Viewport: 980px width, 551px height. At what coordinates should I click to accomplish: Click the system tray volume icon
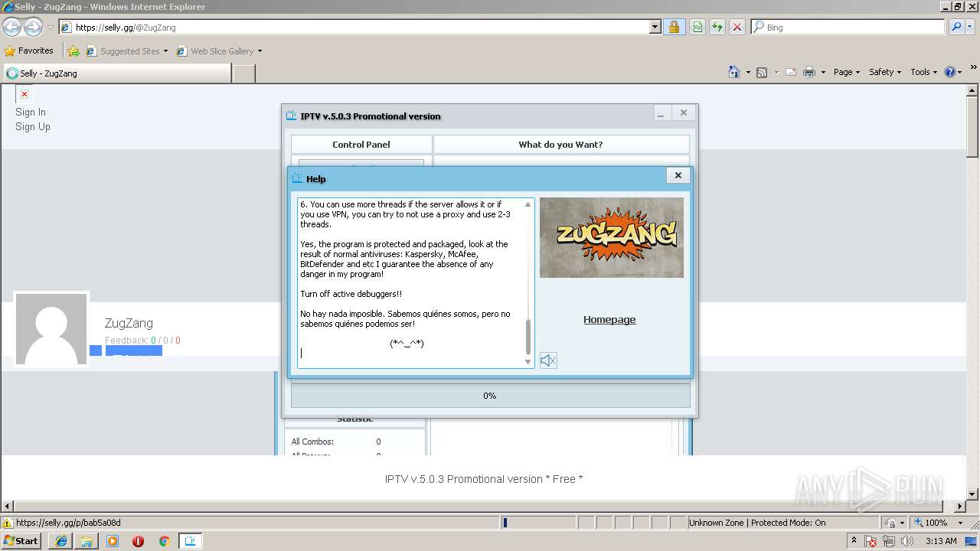pyautogui.click(x=906, y=541)
